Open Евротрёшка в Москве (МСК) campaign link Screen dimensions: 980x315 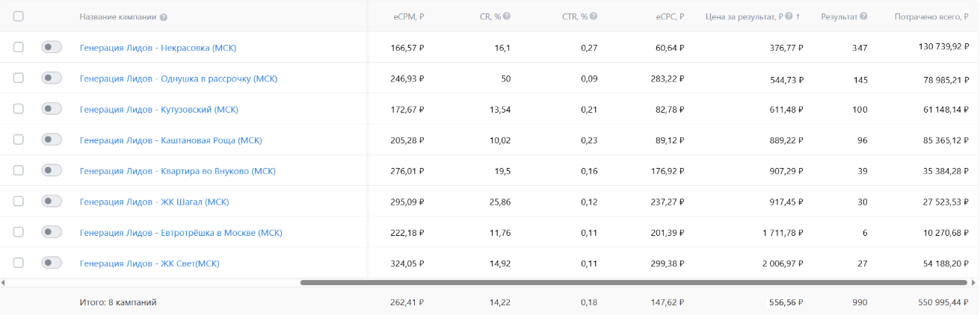click(x=181, y=232)
